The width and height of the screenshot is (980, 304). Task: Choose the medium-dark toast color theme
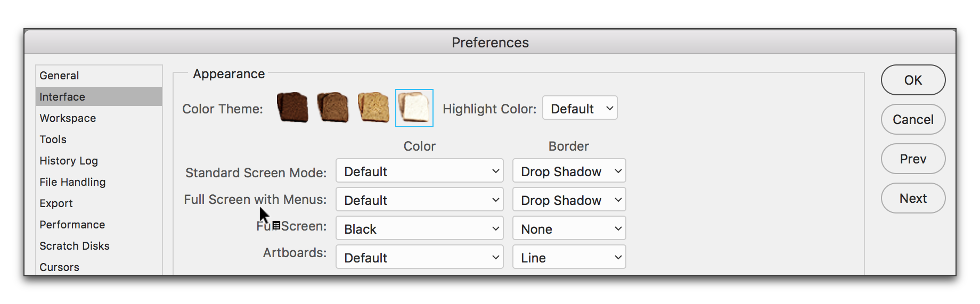coord(333,108)
